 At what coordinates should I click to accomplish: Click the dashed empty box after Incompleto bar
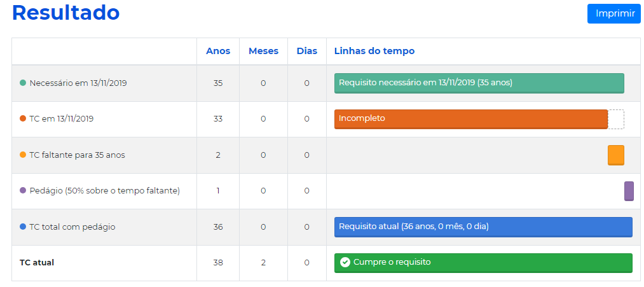[x=616, y=119]
